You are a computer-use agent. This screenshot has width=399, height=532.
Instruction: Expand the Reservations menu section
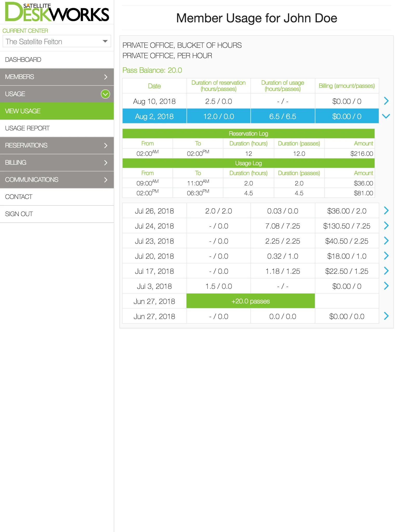57,145
